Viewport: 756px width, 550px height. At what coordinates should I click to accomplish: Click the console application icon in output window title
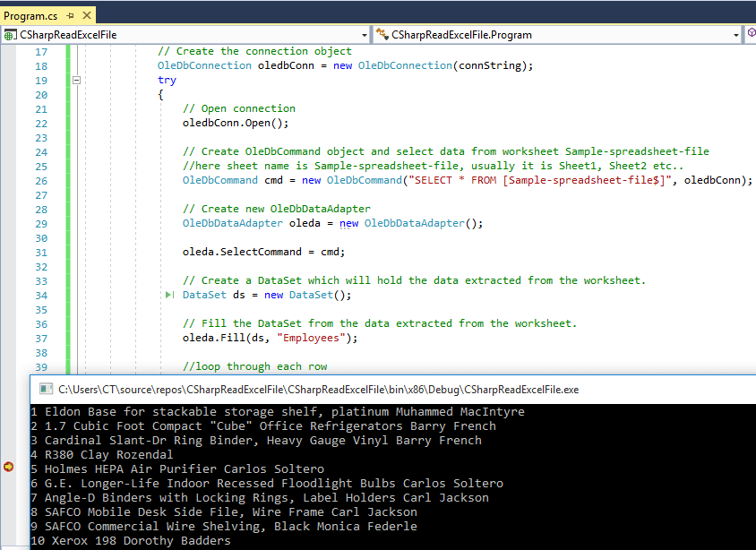(x=46, y=389)
